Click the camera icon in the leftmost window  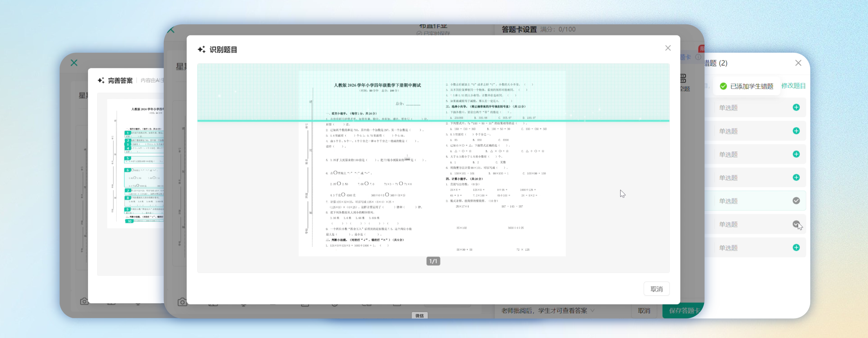pos(84,301)
